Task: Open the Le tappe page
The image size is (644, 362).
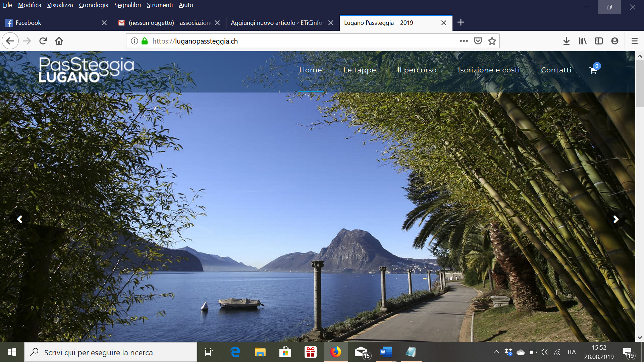Action: (360, 70)
